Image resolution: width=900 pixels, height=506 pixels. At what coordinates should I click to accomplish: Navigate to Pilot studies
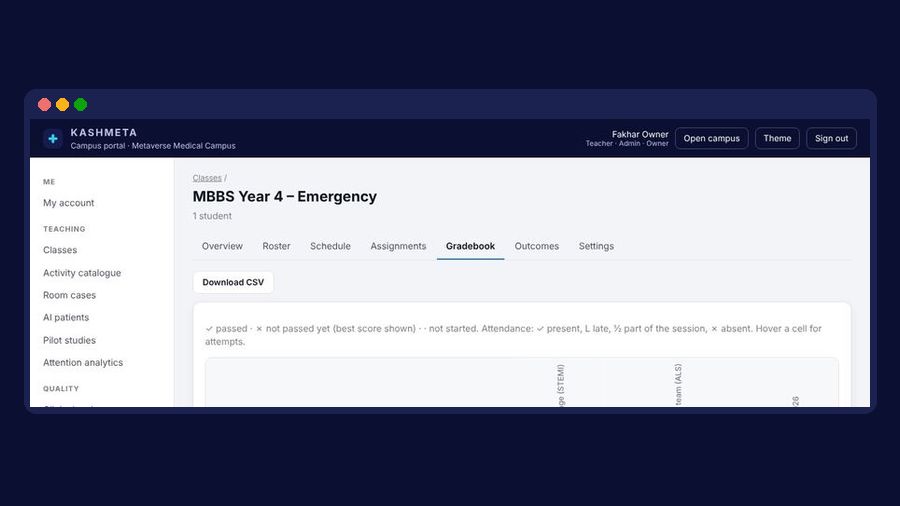tap(69, 340)
